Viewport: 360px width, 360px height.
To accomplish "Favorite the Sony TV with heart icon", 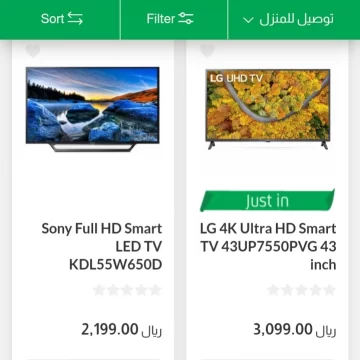I will [x=33, y=50].
